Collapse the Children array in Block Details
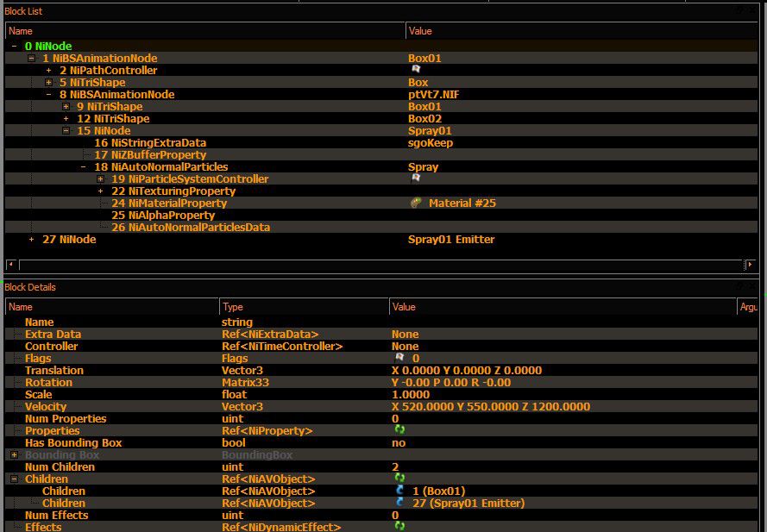 tap(14, 479)
